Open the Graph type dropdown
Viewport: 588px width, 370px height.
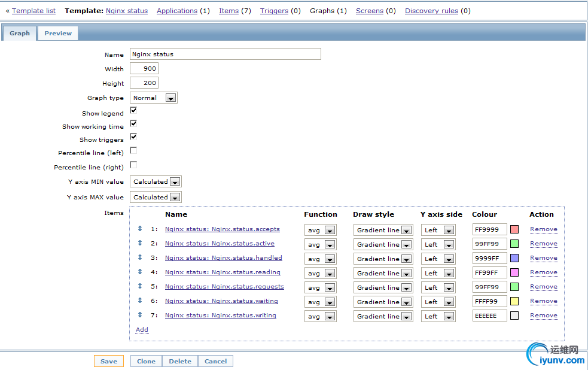click(x=153, y=98)
